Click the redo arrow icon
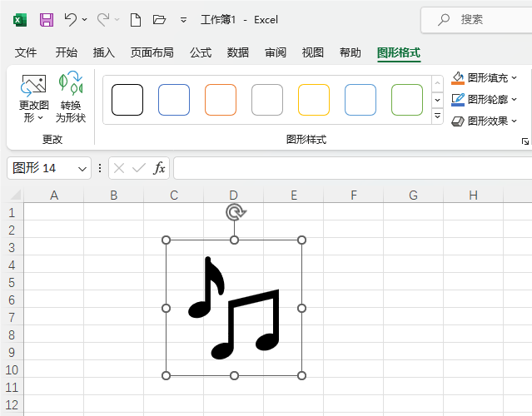Screen dimensions: 532x416 tap(103, 20)
